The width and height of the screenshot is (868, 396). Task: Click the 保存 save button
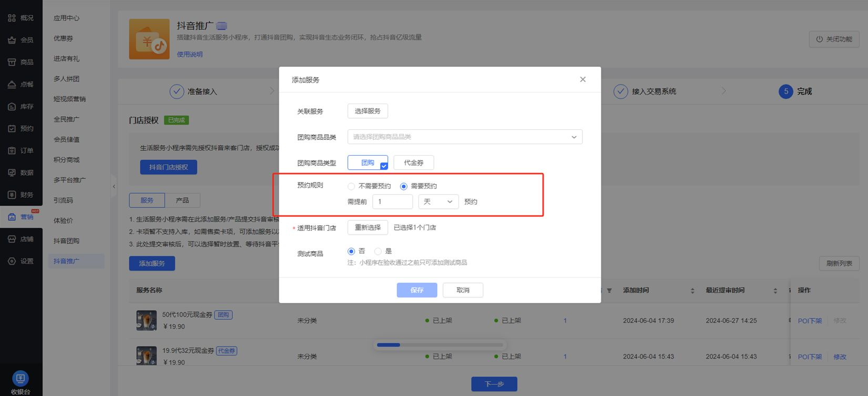(x=417, y=290)
